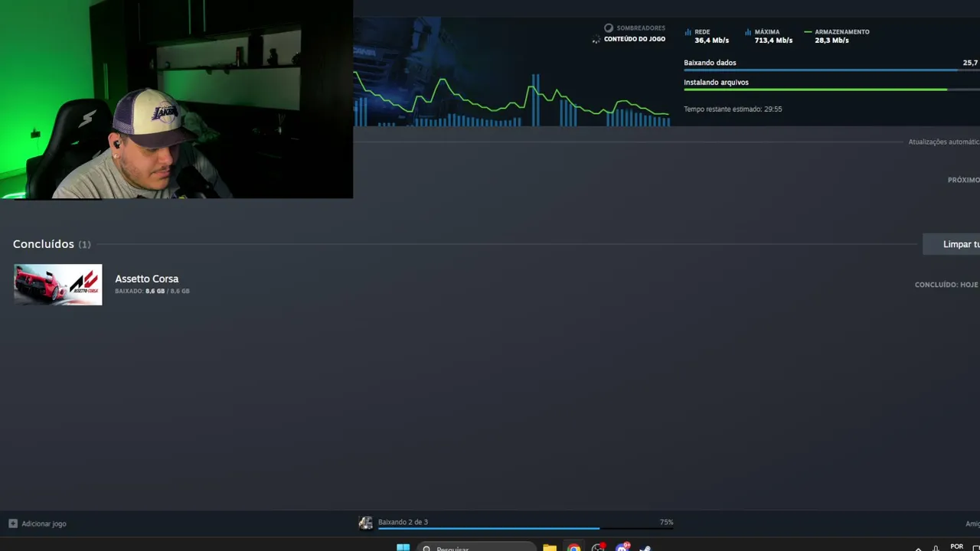Click the Máxima bar chart icon

[x=748, y=32]
